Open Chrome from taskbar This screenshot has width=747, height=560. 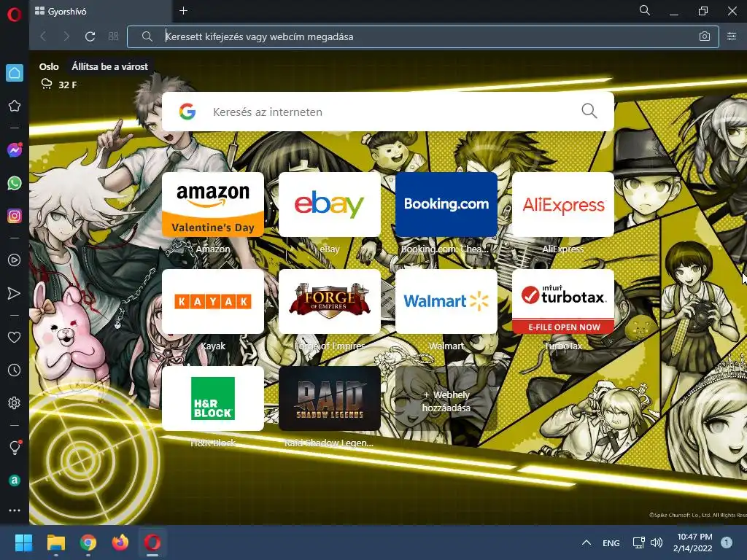pyautogui.click(x=88, y=542)
